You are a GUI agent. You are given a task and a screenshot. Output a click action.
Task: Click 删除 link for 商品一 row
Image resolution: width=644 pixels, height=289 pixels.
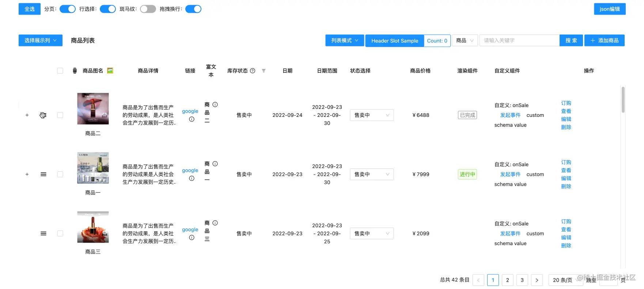tap(566, 186)
